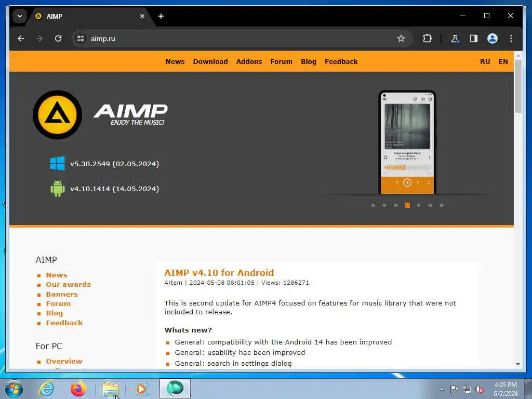Screen dimensions: 532x399
Task: Open Download in the orange menu
Action: [x=210, y=62]
